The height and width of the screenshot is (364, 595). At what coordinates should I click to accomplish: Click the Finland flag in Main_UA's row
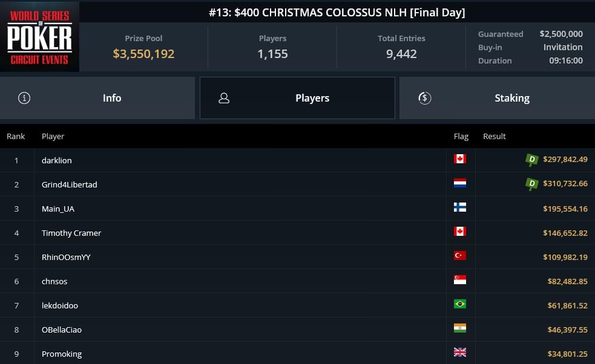click(460, 207)
